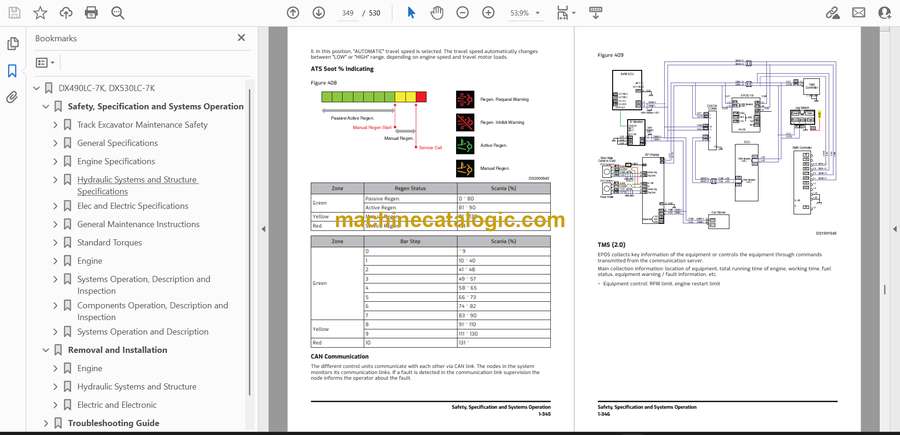Viewport: 900px width, 435px height.
Task: Open Systems Operation, Description and Inspection bookmark
Action: click(144, 285)
